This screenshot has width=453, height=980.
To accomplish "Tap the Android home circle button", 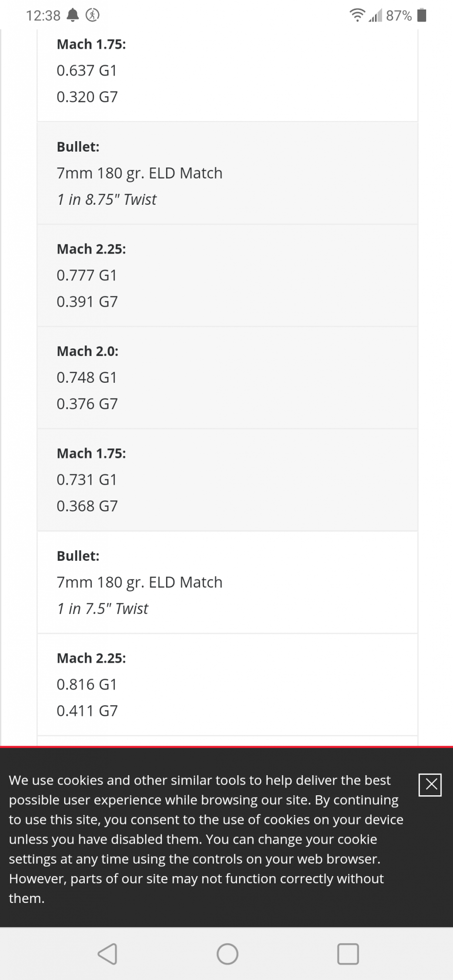I will [227, 954].
